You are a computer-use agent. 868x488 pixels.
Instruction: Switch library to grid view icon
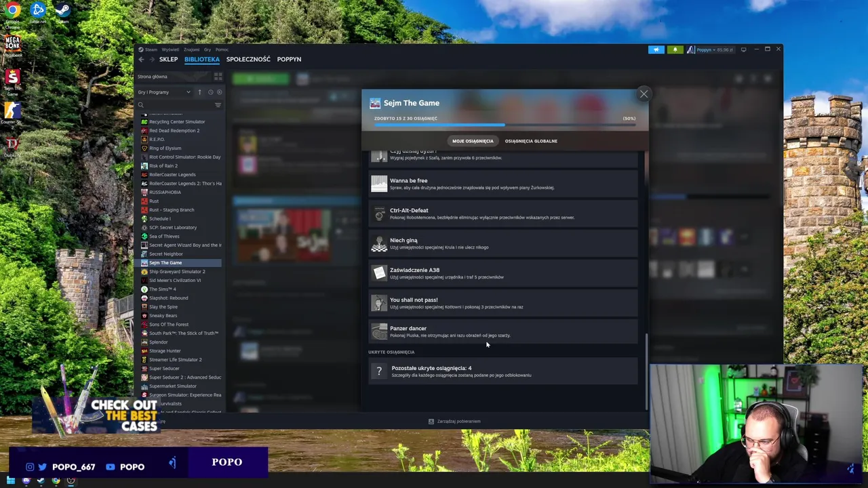pyautogui.click(x=218, y=77)
